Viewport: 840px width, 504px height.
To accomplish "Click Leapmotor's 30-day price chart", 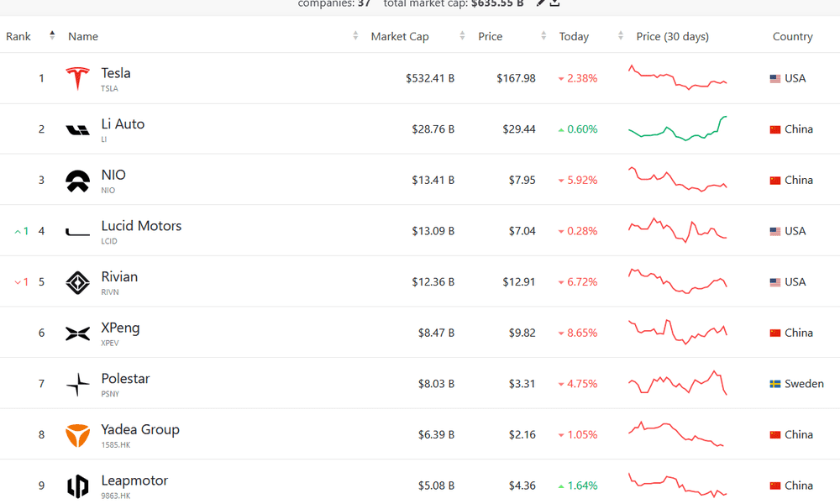I will (x=678, y=485).
